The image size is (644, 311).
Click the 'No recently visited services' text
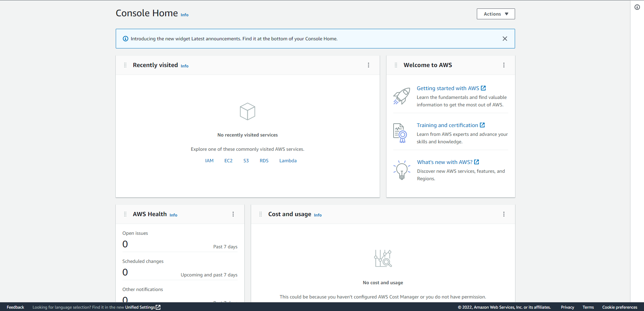point(247,135)
